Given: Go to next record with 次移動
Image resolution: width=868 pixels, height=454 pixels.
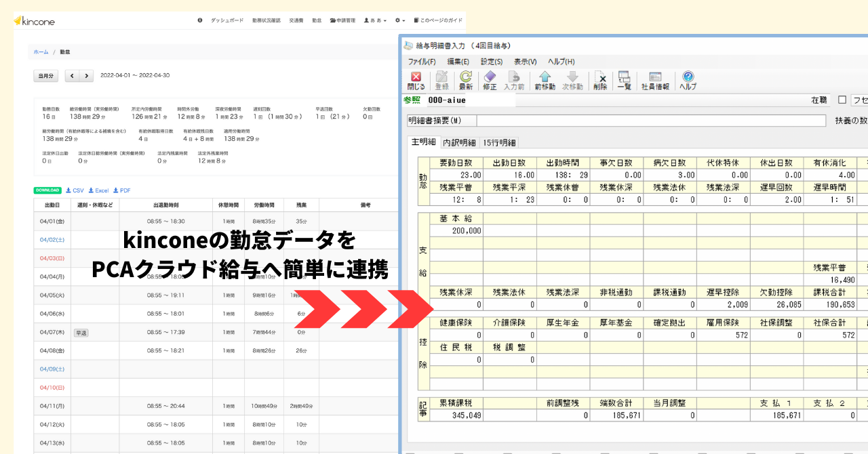Looking at the screenshot, I should [x=572, y=81].
